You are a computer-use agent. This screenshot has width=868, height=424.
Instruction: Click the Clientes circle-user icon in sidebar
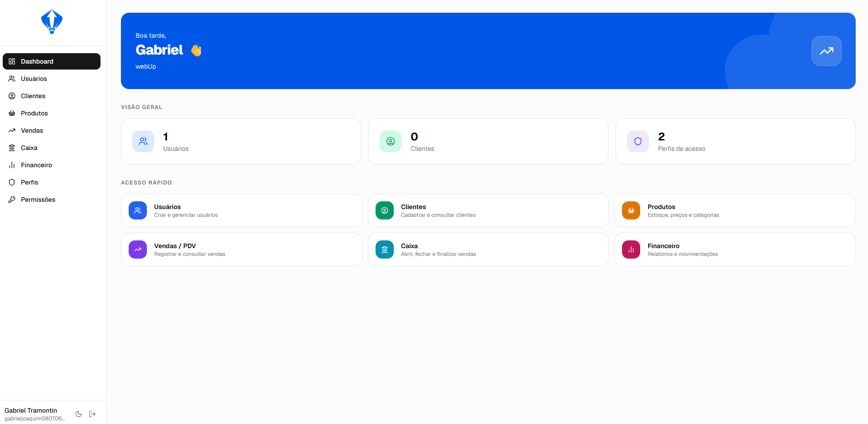[12, 96]
